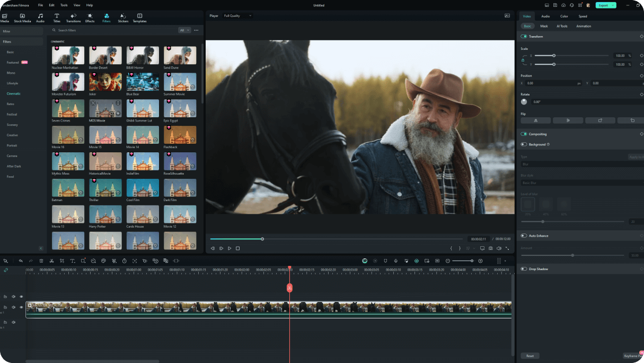The height and width of the screenshot is (363, 644).
Task: Switch to the Speed properties tab
Action: pyautogui.click(x=583, y=16)
